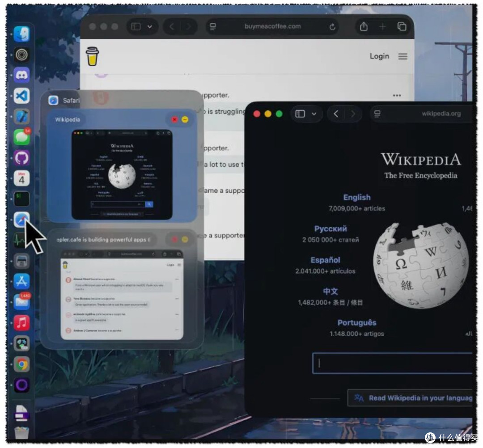The image size is (483, 448).
Task: Click the wikipedia.org address field
Action: coord(421,114)
